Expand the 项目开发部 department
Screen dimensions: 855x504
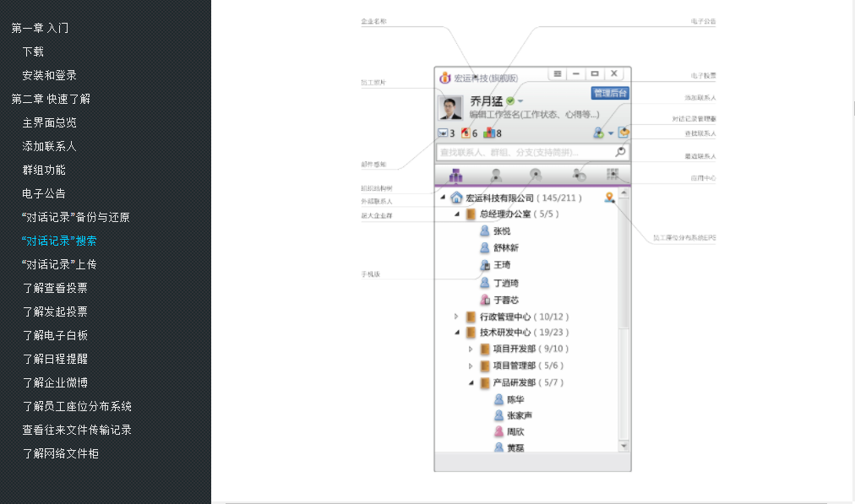(471, 349)
